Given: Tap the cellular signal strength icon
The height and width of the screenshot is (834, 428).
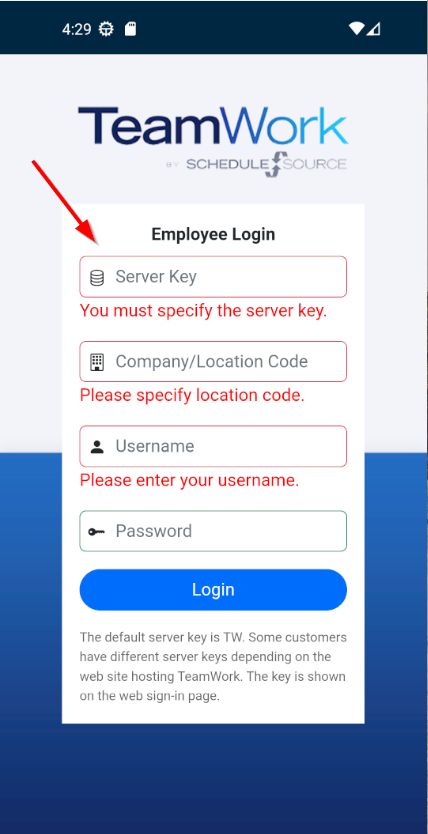Looking at the screenshot, I should pyautogui.click(x=373, y=29).
